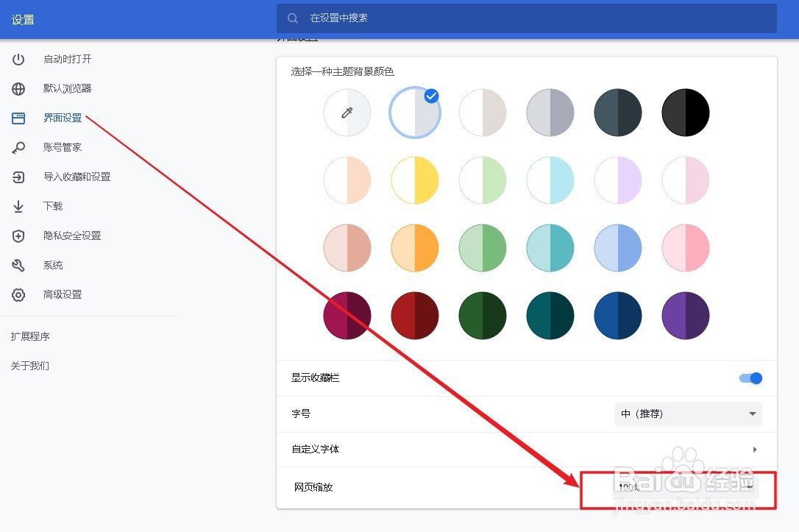Open the eyedropper custom color picker
The width and height of the screenshot is (799, 532).
click(x=347, y=113)
